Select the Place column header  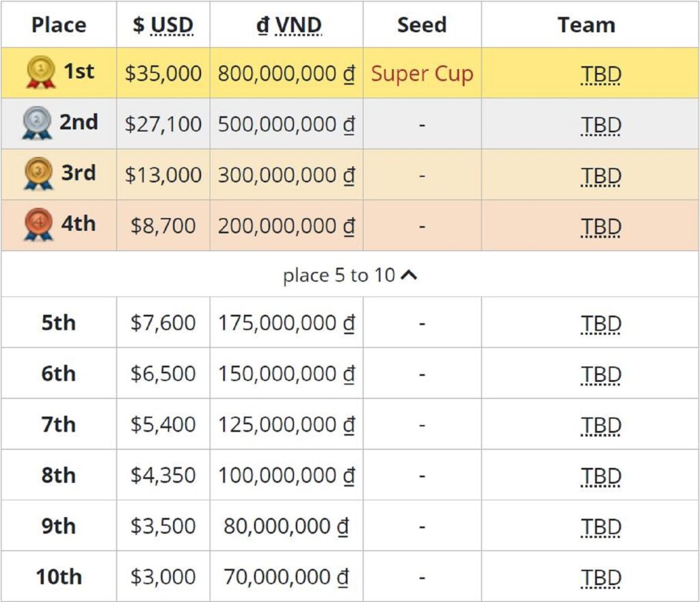pos(59,25)
